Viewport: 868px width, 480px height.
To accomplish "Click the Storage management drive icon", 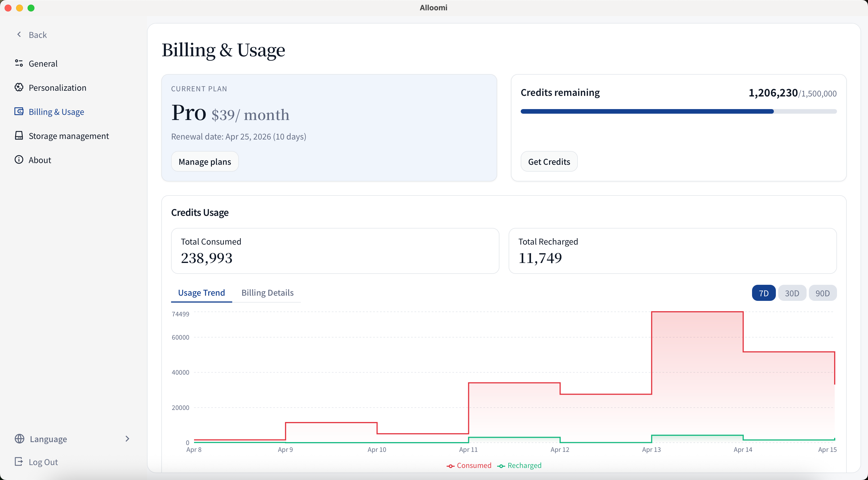I will point(19,136).
